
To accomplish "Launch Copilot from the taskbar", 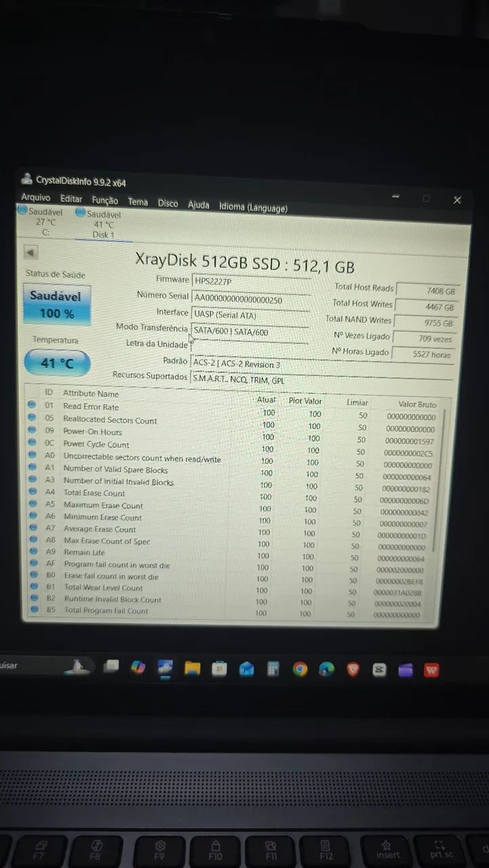I will point(138,668).
